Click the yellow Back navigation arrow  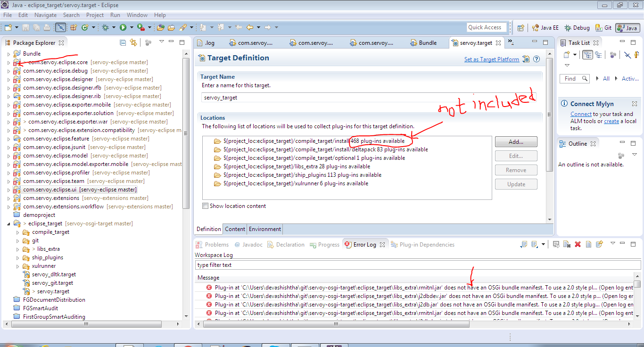point(250,27)
